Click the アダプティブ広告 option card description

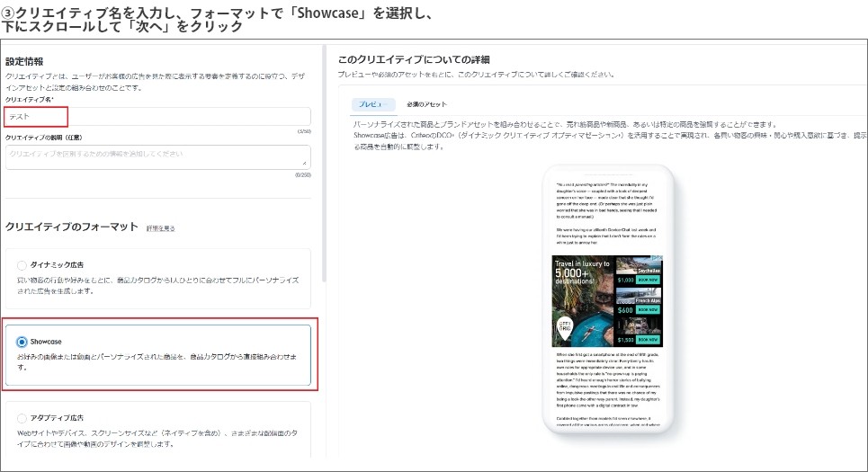(x=157, y=439)
